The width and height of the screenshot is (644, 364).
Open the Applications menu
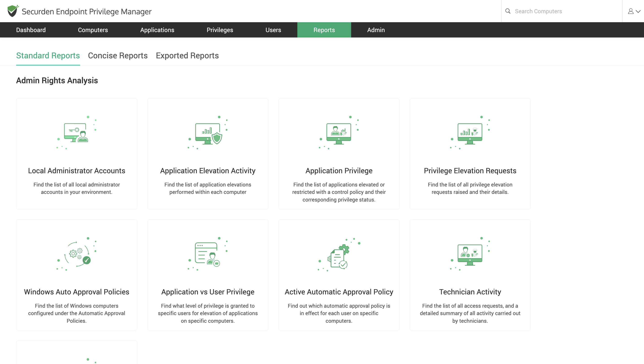(x=157, y=30)
